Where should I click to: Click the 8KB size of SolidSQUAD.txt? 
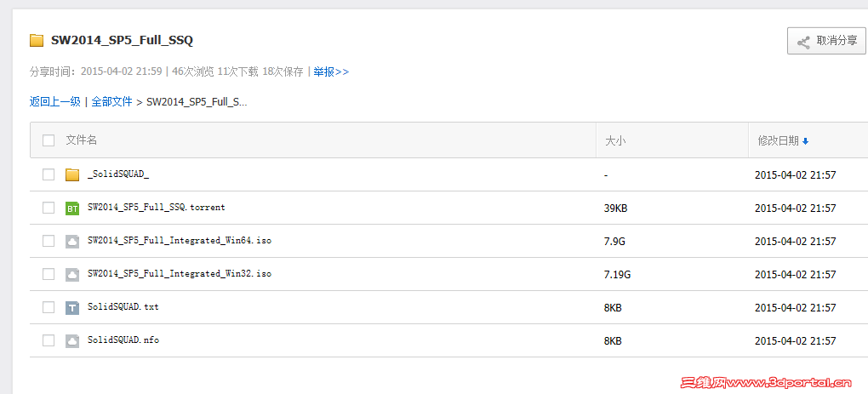pos(613,308)
